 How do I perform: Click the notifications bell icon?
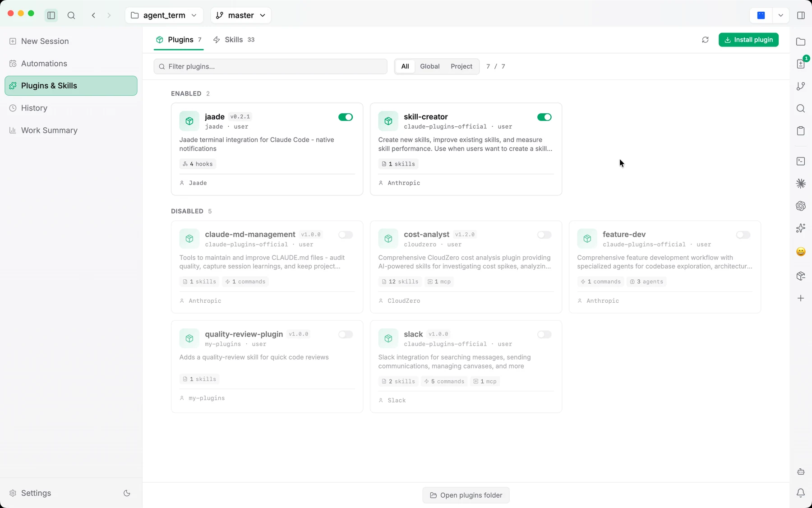click(801, 493)
